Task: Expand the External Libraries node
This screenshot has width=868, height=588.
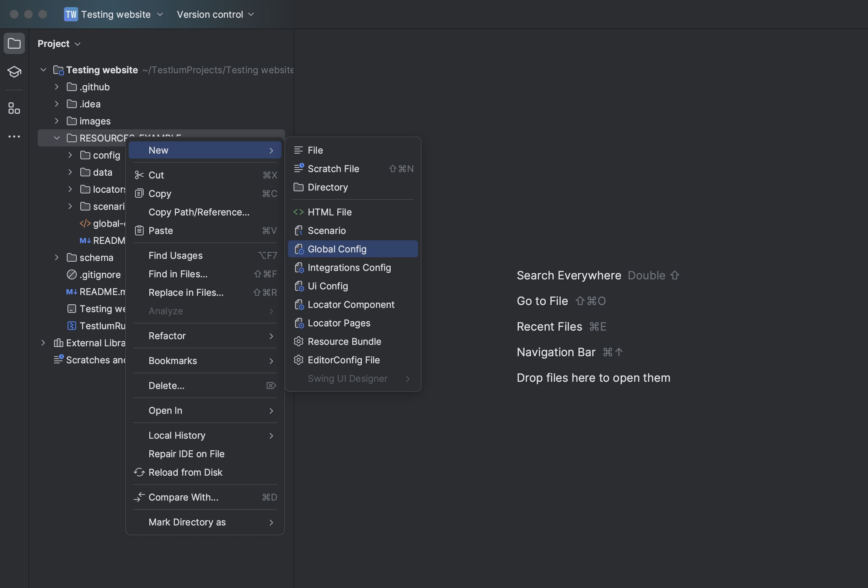Action: [x=43, y=343]
